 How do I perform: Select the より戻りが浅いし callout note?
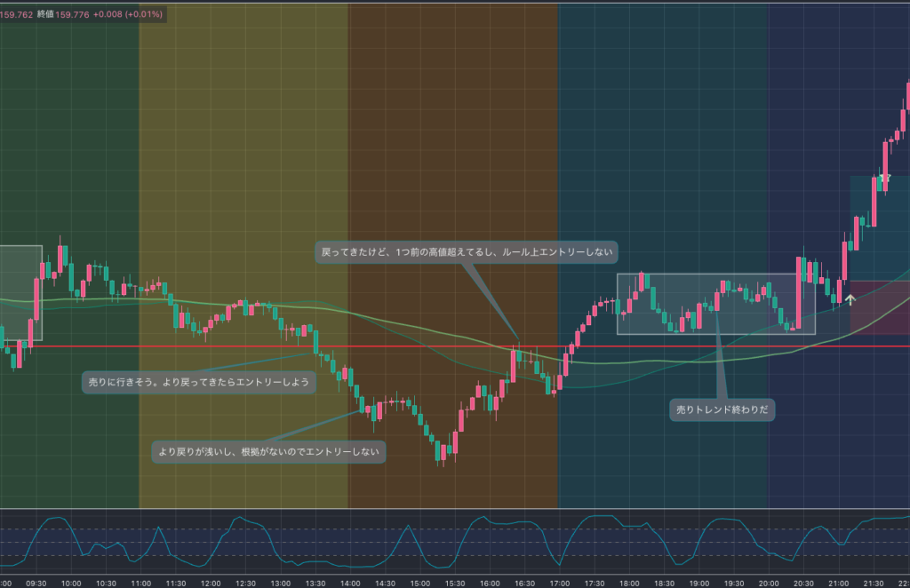(268, 452)
